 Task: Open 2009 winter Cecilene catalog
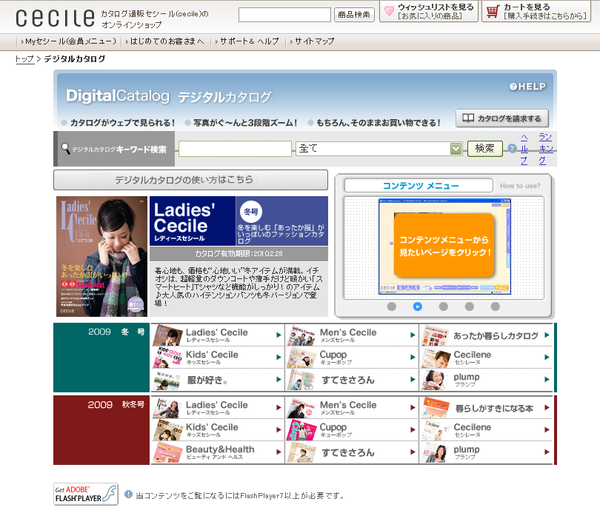(x=486, y=357)
